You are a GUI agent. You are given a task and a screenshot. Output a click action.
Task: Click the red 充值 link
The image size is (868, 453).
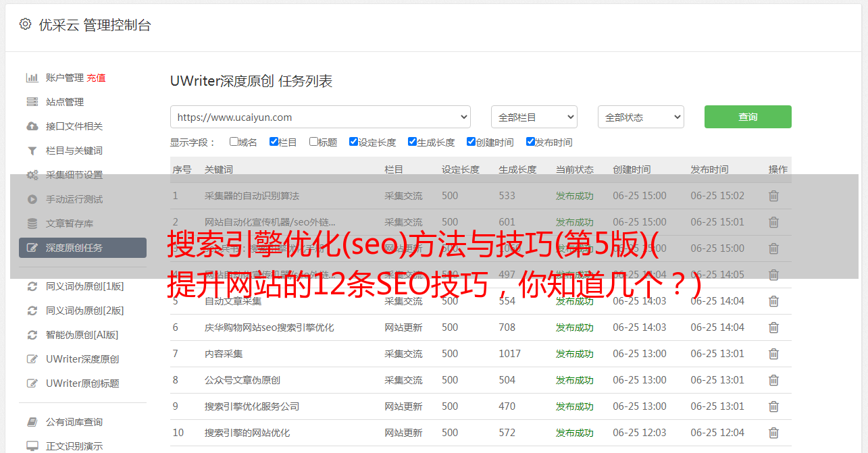coord(96,78)
